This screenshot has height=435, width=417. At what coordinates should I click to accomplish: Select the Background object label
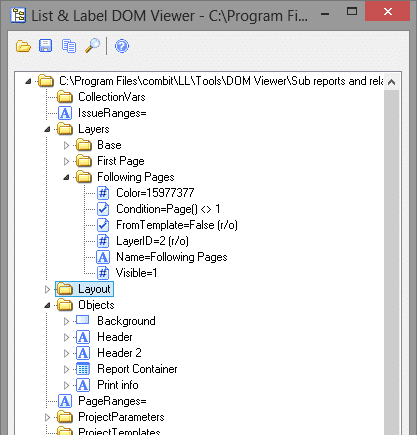[x=126, y=321]
